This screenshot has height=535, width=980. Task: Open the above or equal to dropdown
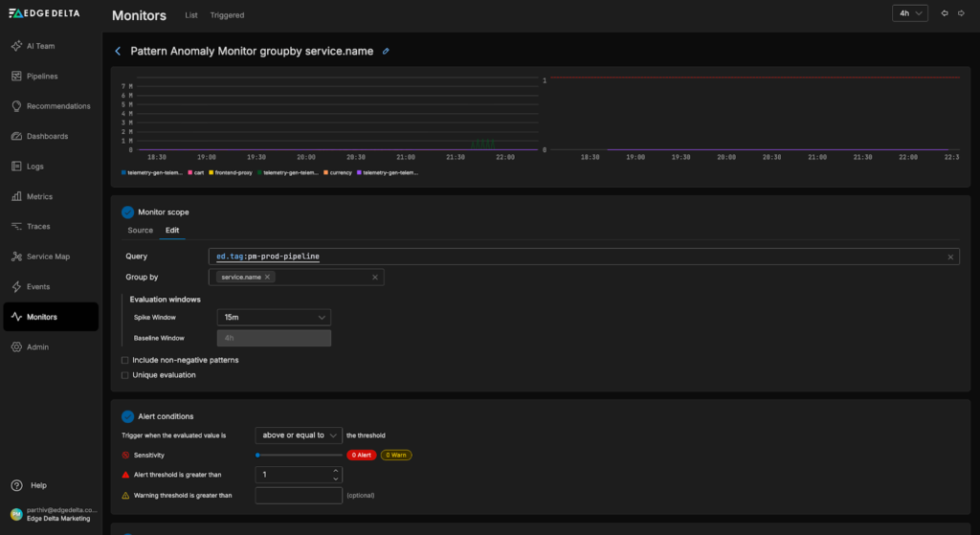(x=299, y=435)
